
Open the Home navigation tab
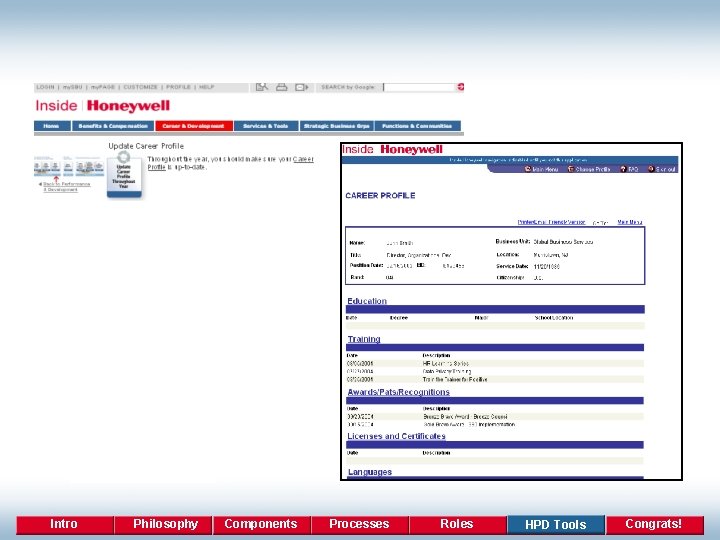pos(52,126)
